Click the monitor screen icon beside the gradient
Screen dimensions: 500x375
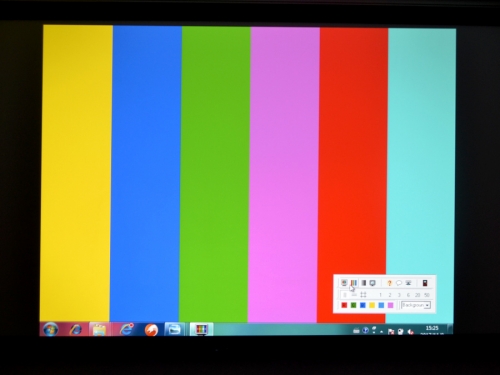[373, 283]
